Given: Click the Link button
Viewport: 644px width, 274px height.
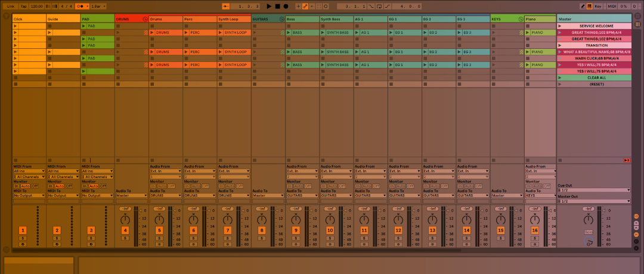Looking at the screenshot, I should (10, 6).
